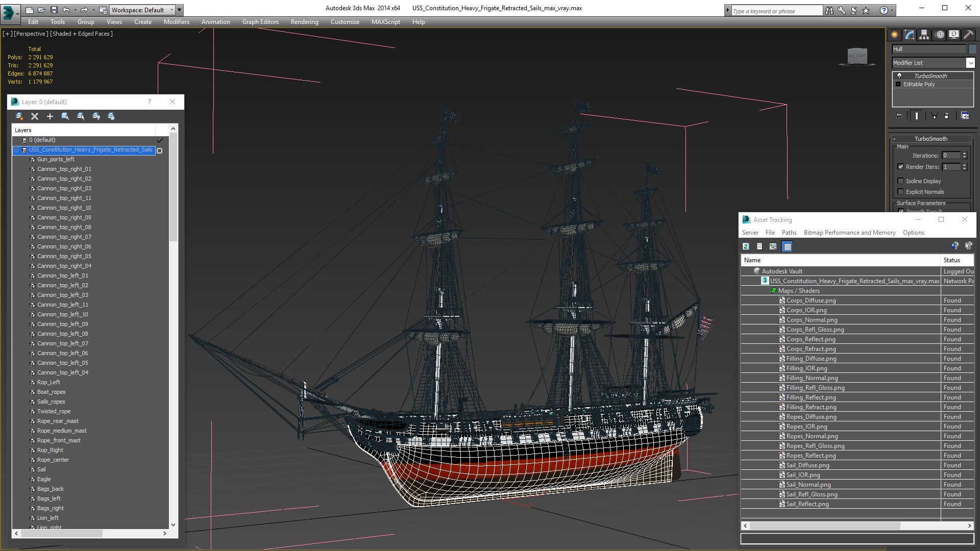Screen dimensions: 980x551
Task: Open the Workspace: Default dropdown
Action: 143,10
